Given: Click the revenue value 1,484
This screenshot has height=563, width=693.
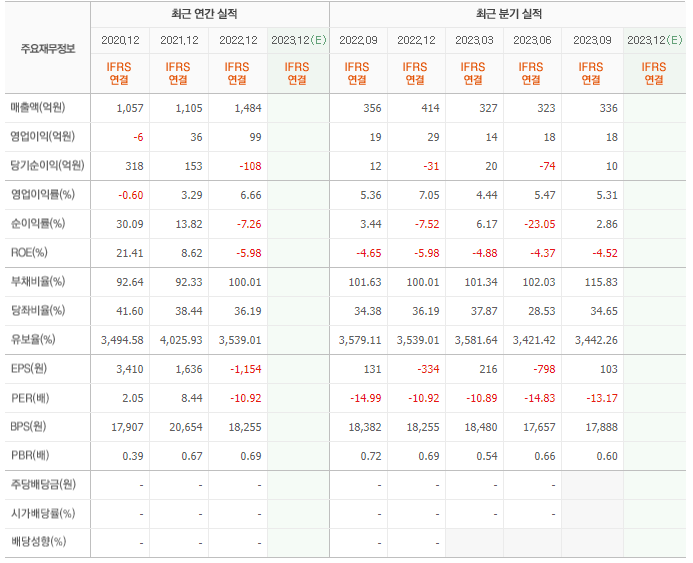Looking at the screenshot, I should pyautogui.click(x=248, y=108).
